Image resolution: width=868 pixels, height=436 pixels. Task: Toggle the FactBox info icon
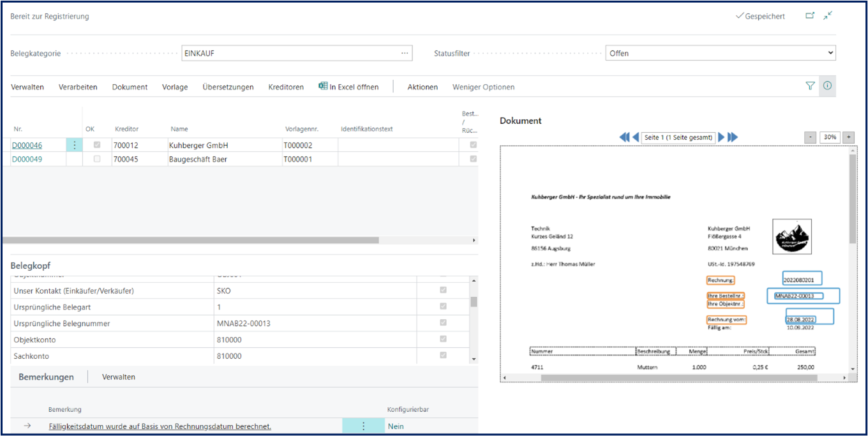pos(827,86)
